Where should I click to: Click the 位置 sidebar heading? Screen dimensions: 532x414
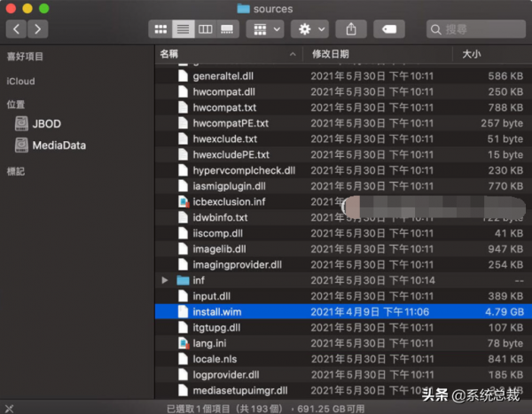[x=16, y=105]
